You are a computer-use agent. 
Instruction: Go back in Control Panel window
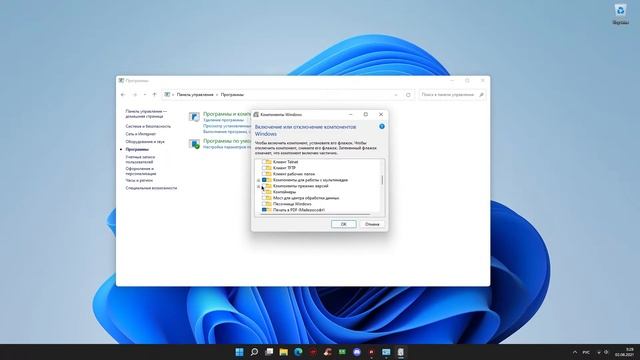[123, 95]
